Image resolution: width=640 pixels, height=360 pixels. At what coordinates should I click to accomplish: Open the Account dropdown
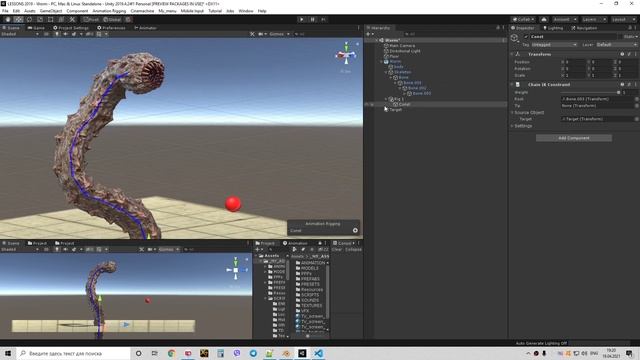[564, 20]
